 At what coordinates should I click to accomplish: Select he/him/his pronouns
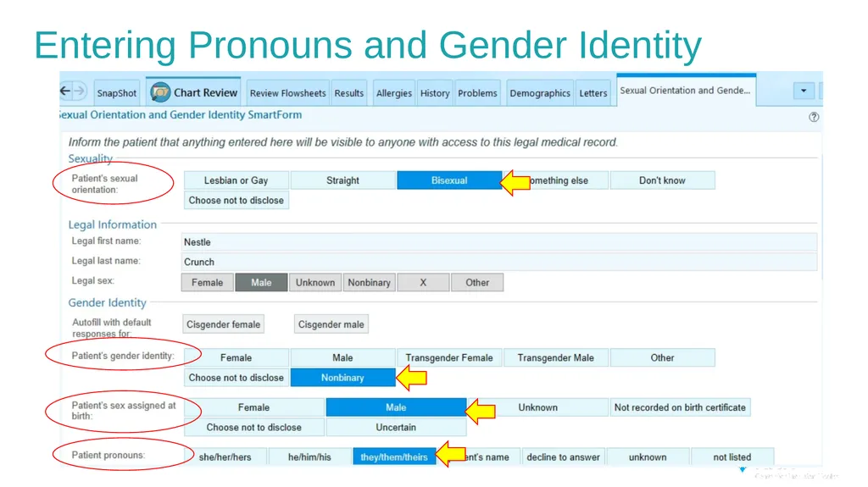(x=309, y=457)
